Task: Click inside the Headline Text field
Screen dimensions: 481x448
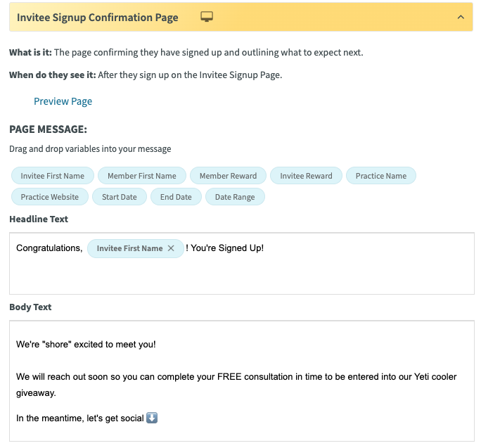Action: [x=242, y=264]
